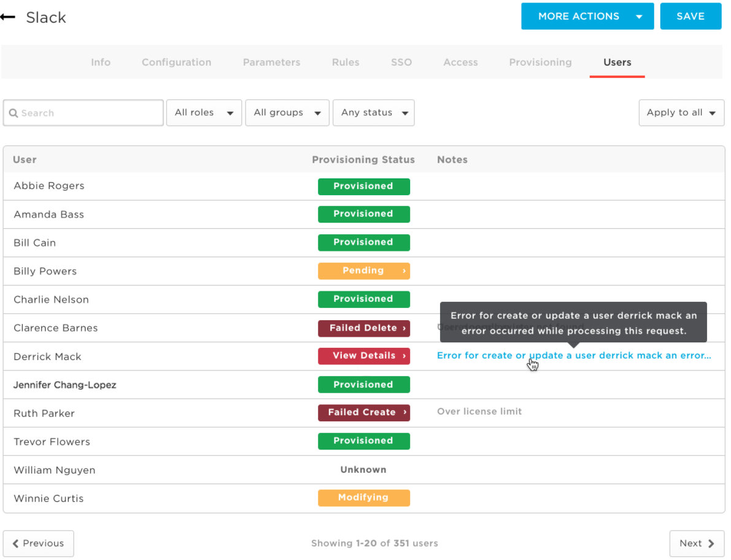Viewport: 731px width, 560px height.
Task: Click Provisioned badge for Amanda Bass
Action: [x=363, y=214]
